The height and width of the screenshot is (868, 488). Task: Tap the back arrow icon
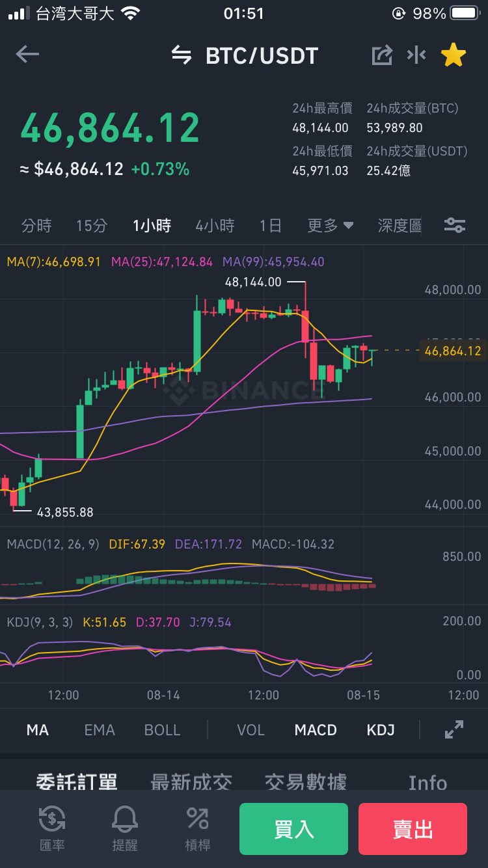27,55
